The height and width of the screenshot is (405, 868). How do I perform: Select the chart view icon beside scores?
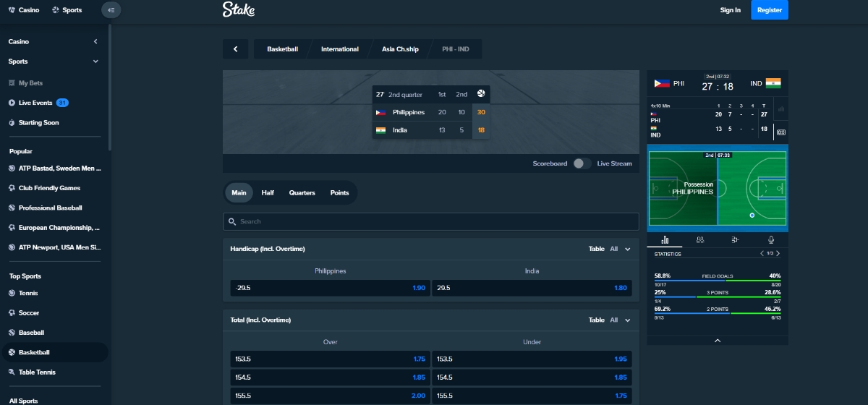click(x=780, y=110)
